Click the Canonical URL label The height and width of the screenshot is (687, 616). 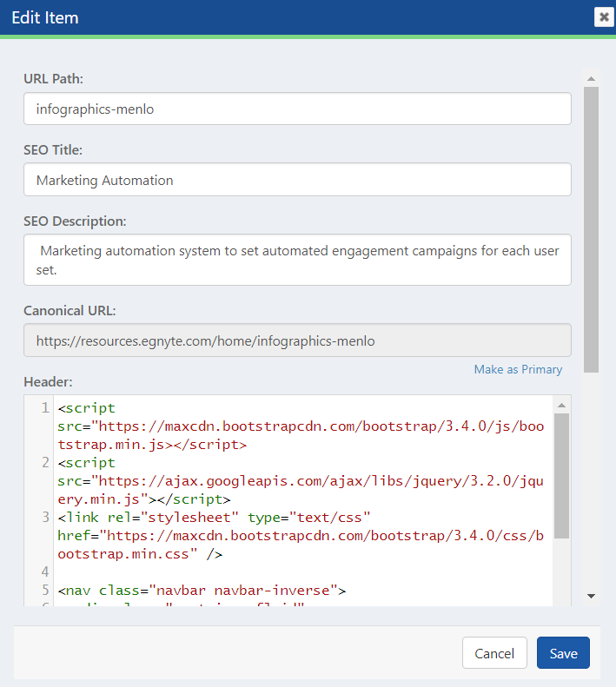[70, 311]
